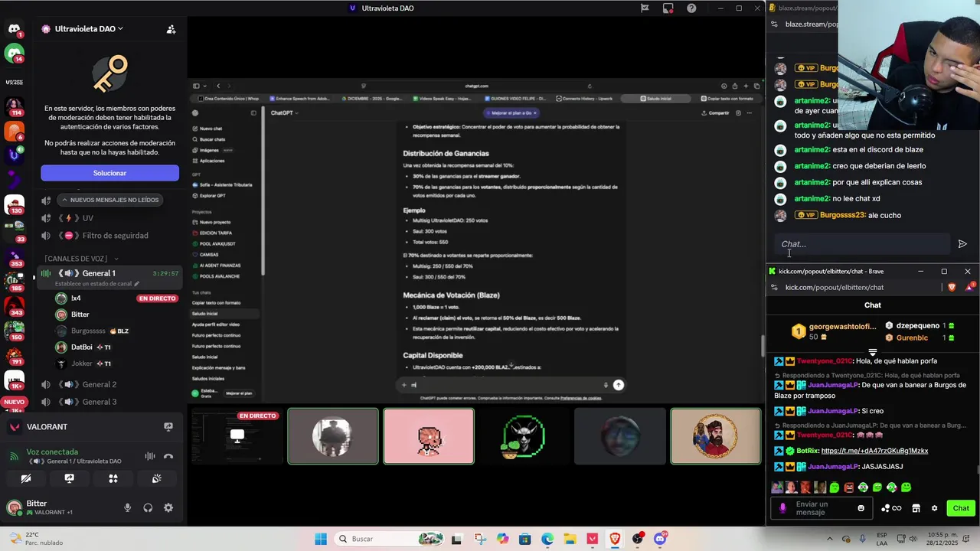This screenshot has width=980, height=551.
Task: Click Nuevo chat in ChatGPT sidebar
Action: point(207,129)
